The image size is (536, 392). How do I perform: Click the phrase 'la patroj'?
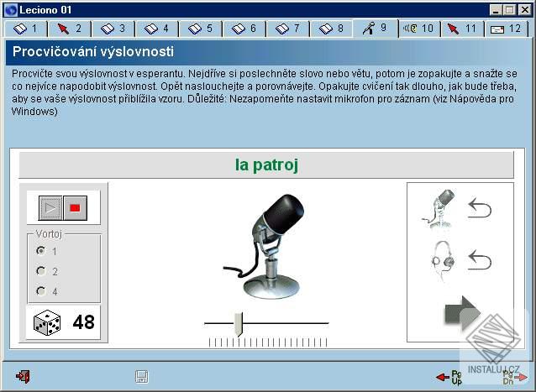pos(266,165)
